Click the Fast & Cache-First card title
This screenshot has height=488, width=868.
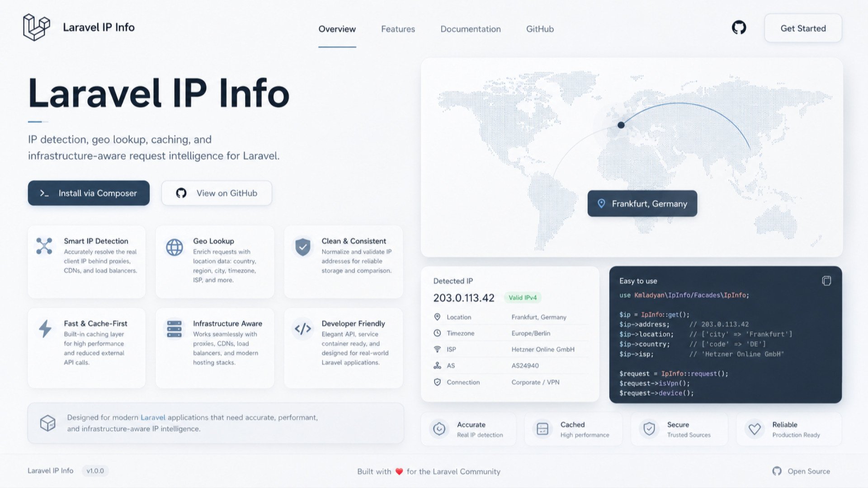pos(95,324)
